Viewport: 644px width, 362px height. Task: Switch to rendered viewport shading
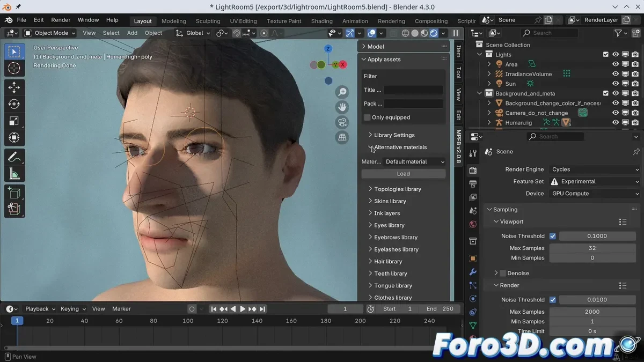pos(434,33)
